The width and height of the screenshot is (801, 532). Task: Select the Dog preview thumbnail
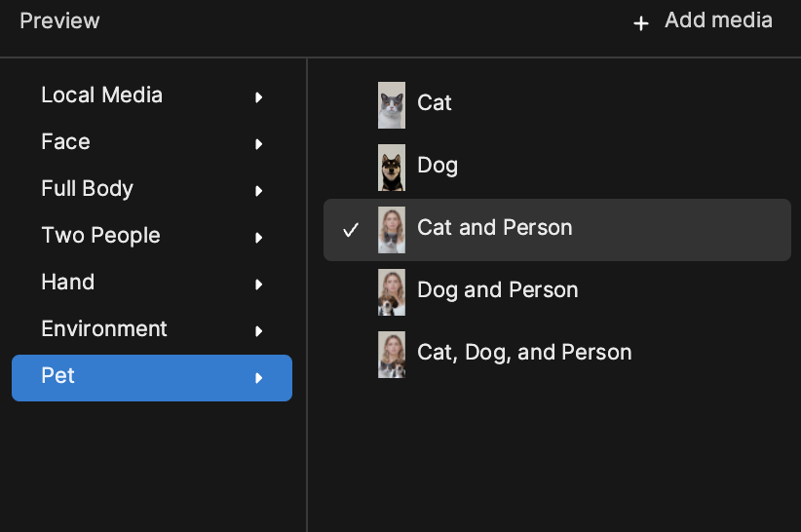tap(392, 168)
